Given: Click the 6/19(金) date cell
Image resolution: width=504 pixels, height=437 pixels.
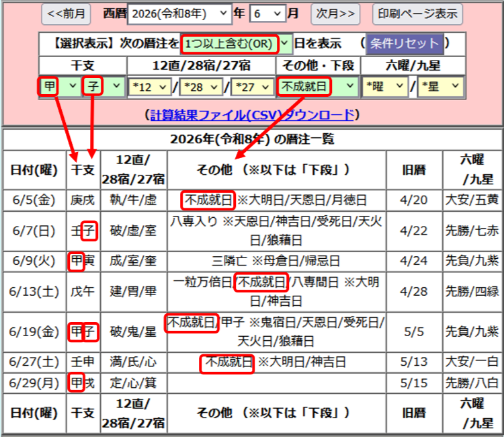Looking at the screenshot, I should click(34, 332).
